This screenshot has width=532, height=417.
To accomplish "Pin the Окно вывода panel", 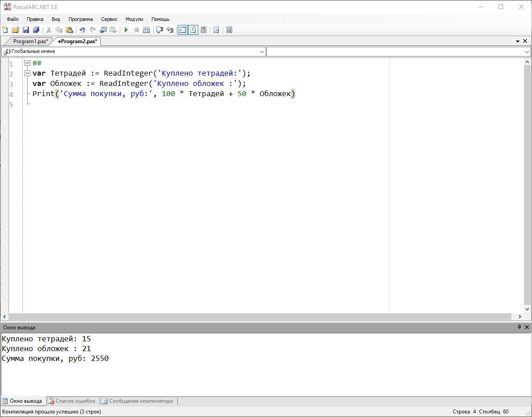I will pyautogui.click(x=519, y=327).
